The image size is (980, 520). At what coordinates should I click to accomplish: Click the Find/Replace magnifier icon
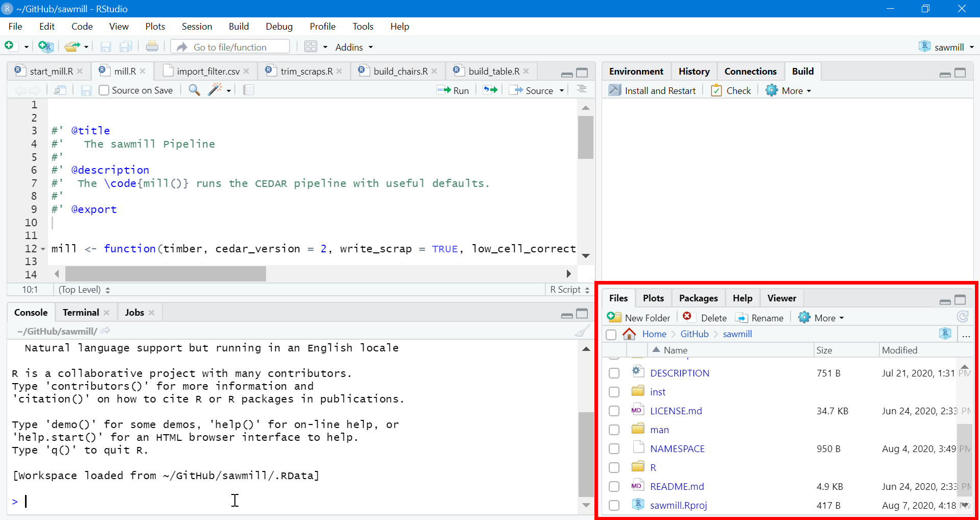click(194, 90)
